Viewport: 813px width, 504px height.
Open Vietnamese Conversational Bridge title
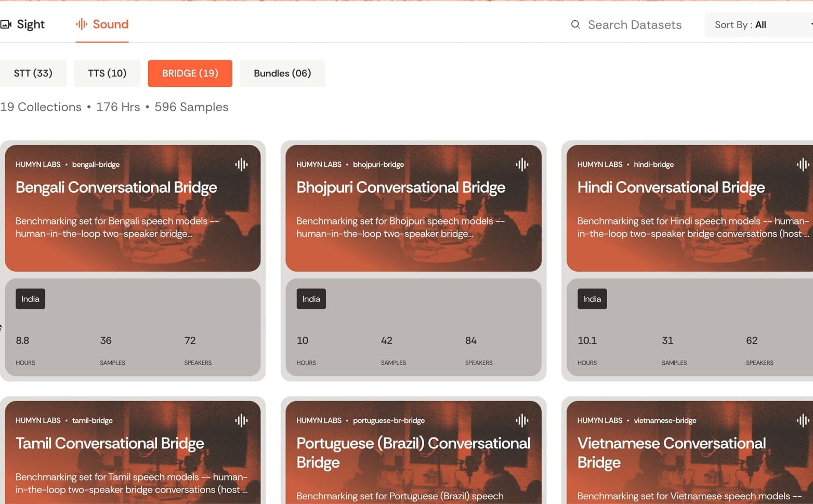672,453
